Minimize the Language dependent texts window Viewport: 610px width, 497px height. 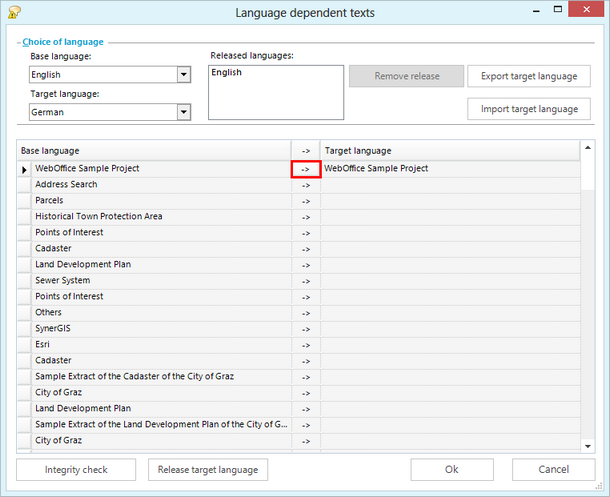pos(536,10)
